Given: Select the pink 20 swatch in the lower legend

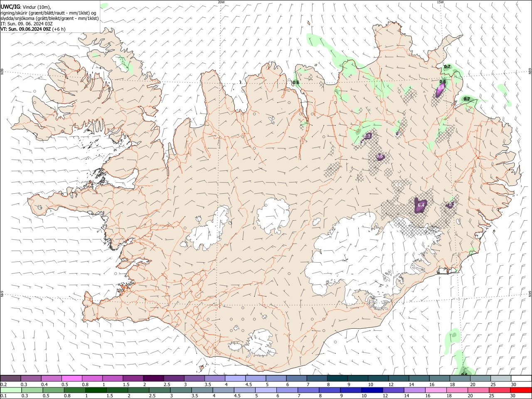Looking at the screenshot, I should coord(478,390).
